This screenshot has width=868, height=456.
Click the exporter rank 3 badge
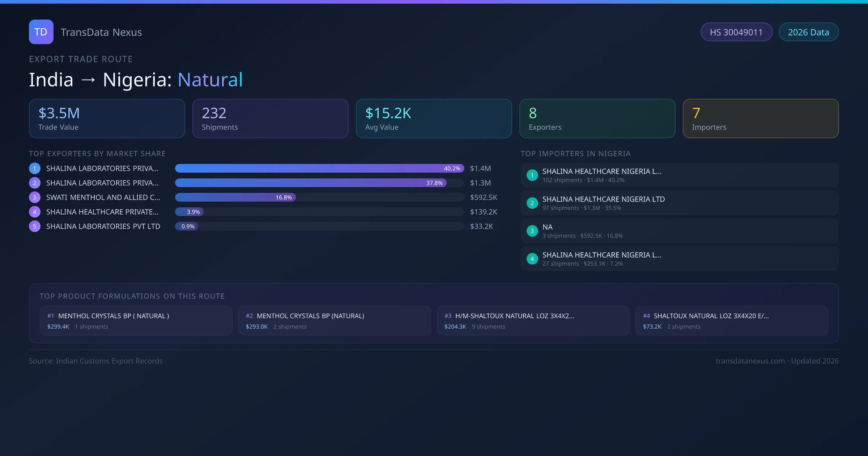[35, 197]
